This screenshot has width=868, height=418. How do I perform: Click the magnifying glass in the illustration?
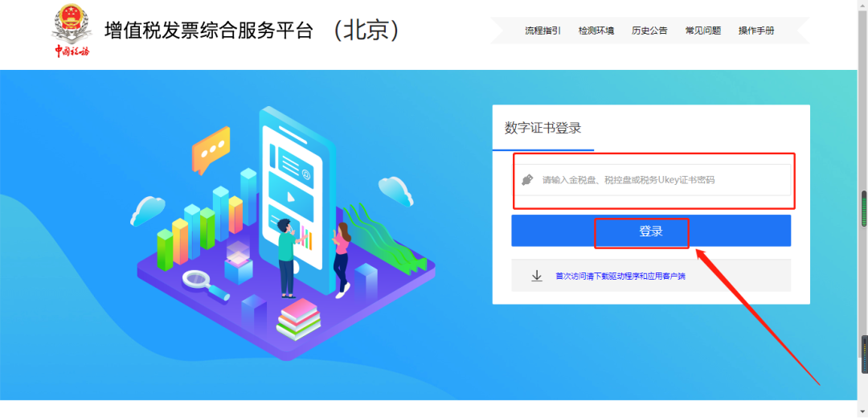(206, 285)
